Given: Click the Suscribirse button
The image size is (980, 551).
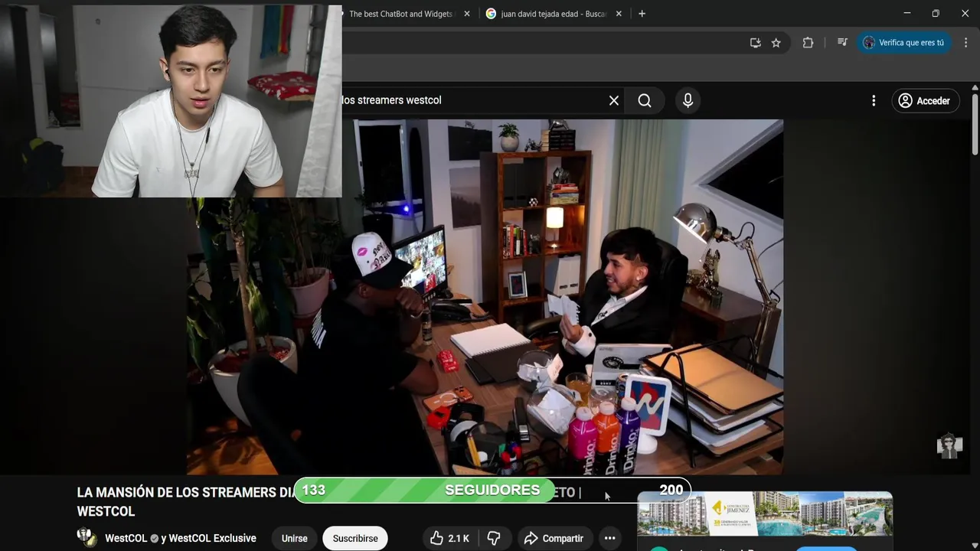Looking at the screenshot, I should [x=355, y=539].
